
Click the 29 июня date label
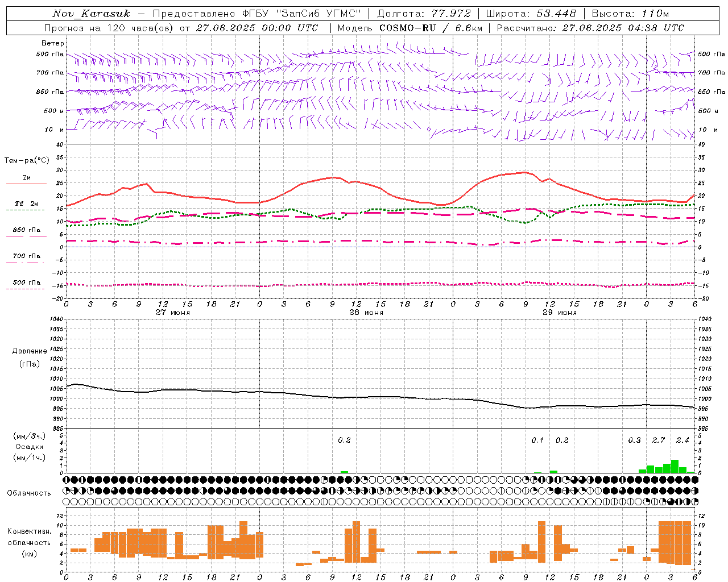tap(560, 313)
